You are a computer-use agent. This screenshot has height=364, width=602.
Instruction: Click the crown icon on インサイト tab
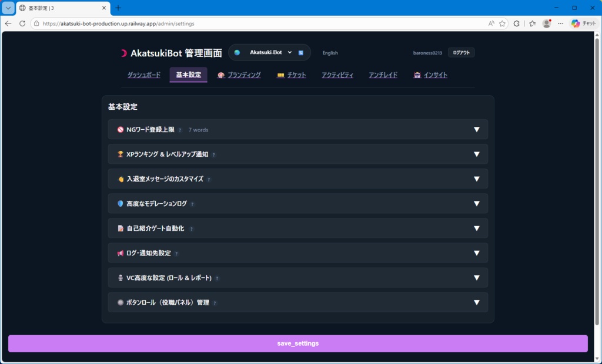(x=419, y=75)
